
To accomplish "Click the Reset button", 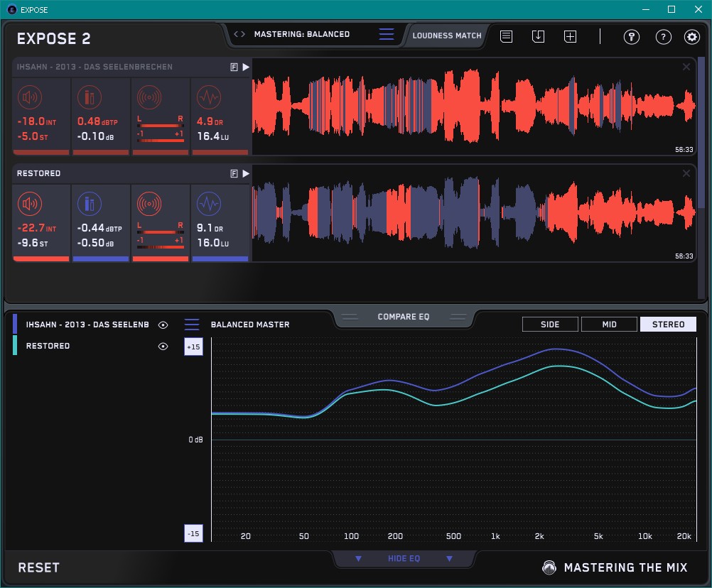I will point(39,567).
